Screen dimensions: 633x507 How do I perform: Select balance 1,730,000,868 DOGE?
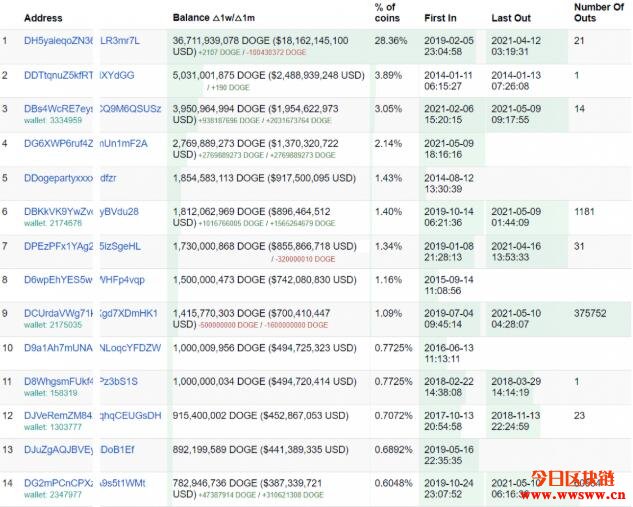(219, 246)
